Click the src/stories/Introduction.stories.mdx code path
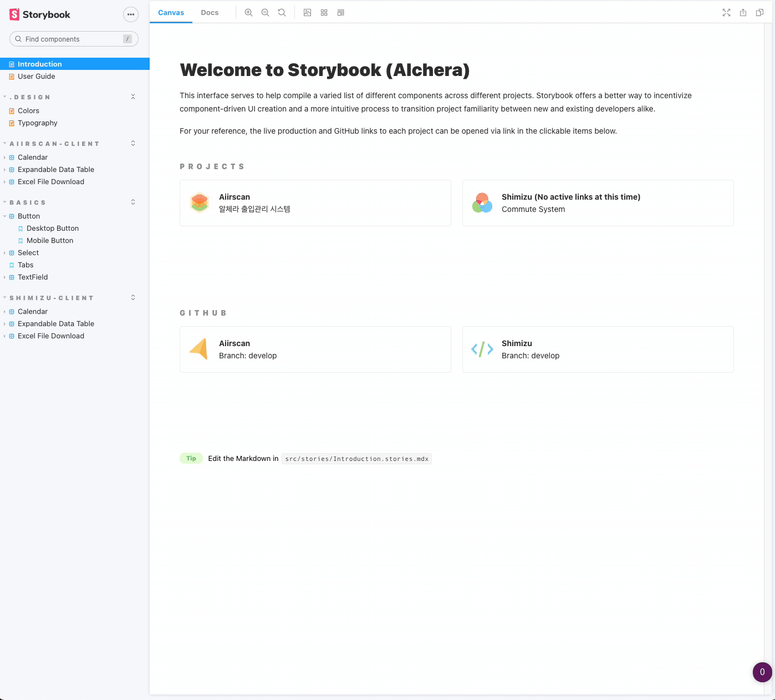This screenshot has height=700, width=775. (x=357, y=459)
